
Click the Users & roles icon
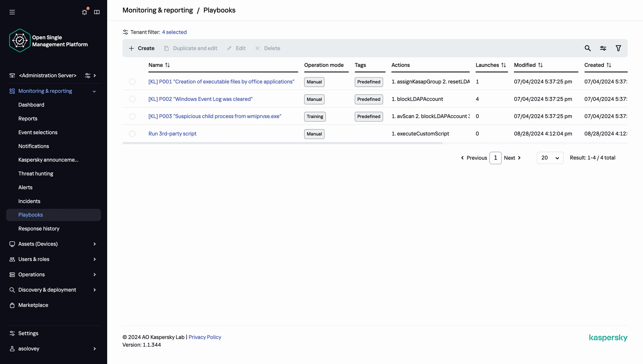12,259
